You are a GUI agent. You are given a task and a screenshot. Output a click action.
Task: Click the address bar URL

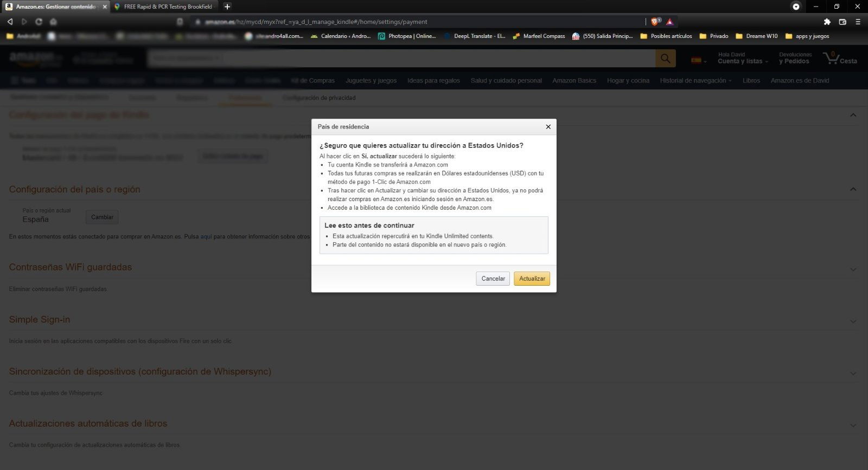(316, 22)
